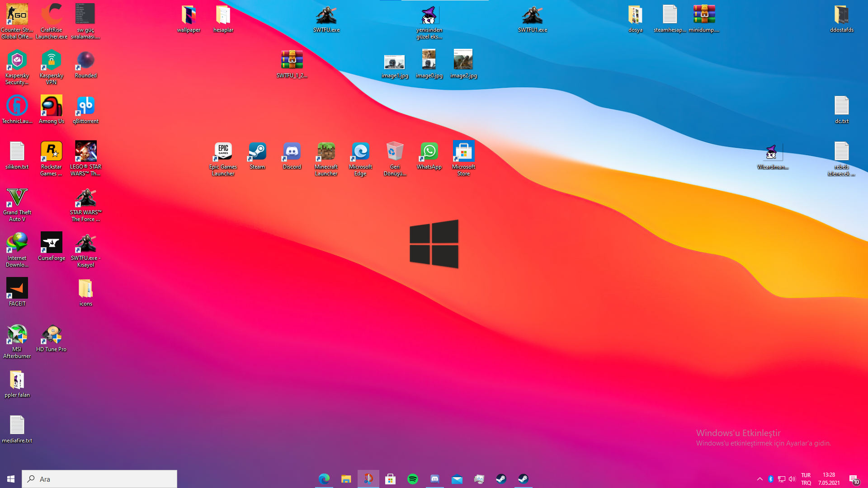Open Kaspersky Security desktop shortcut
868x488 pixels.
[x=17, y=67]
